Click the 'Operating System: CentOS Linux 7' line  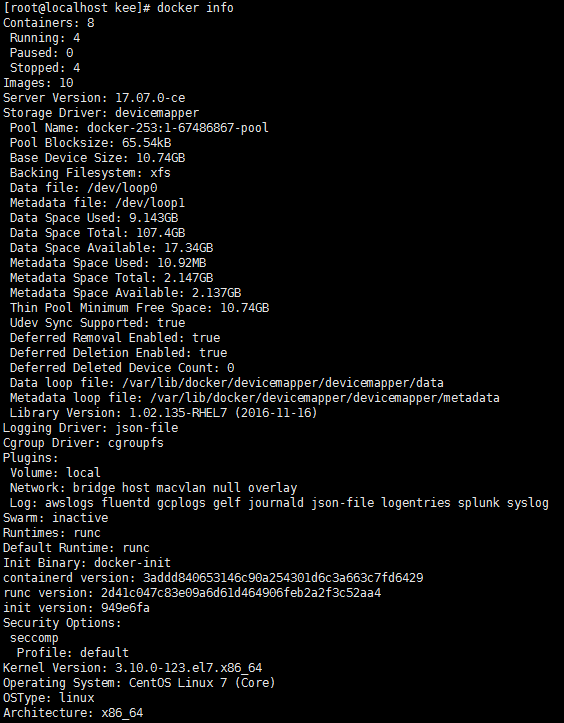tap(139, 683)
